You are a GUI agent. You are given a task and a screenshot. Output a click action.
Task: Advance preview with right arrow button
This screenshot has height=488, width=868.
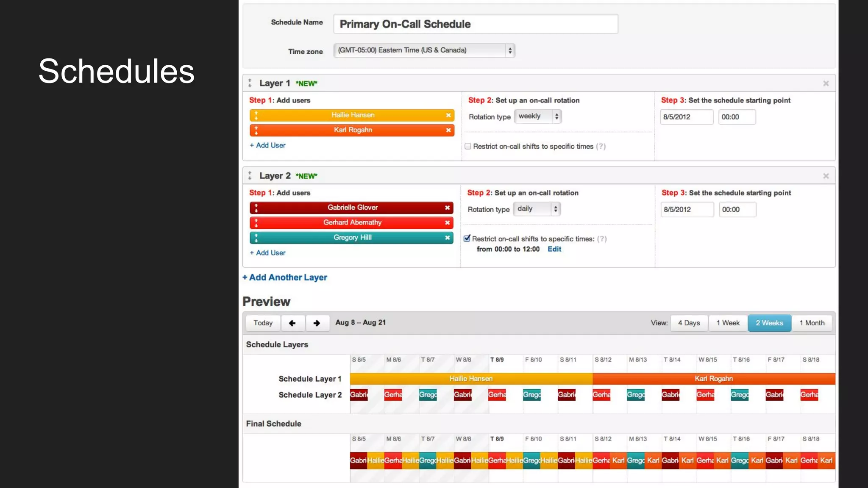(317, 323)
